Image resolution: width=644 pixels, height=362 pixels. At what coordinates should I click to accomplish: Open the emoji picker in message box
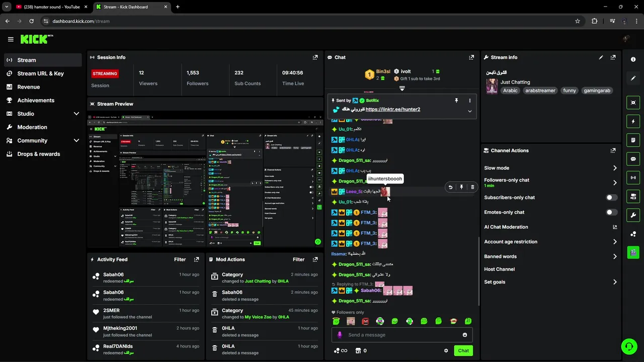click(x=465, y=335)
